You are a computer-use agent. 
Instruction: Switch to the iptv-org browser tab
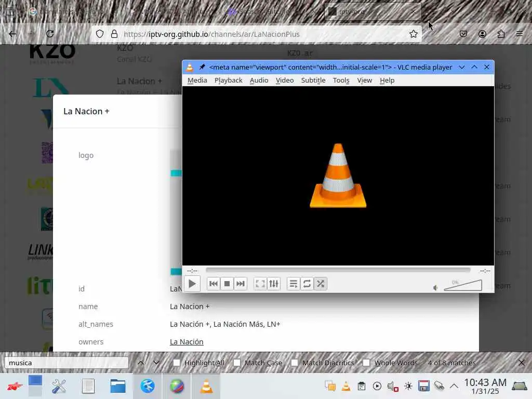(373, 11)
